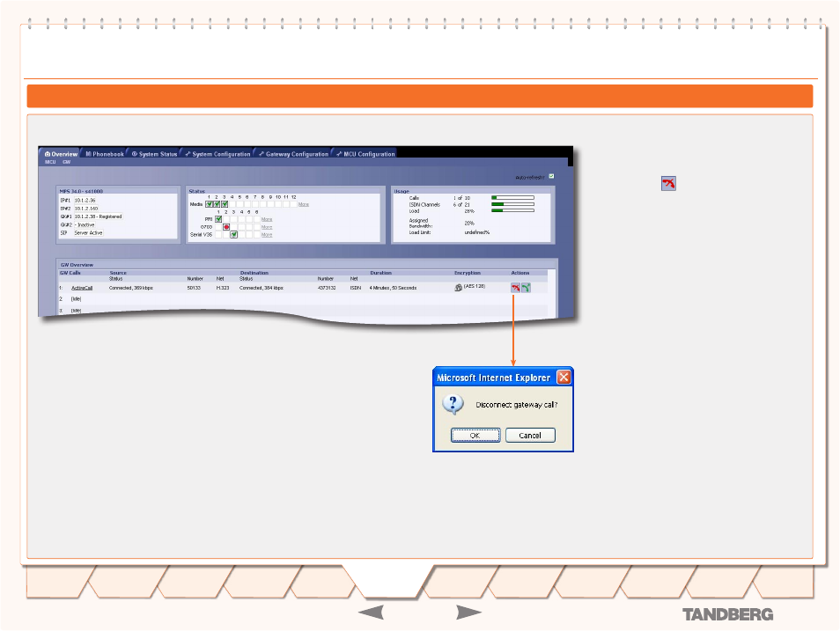The image size is (840, 631).
Task: Click the Microsoft Internet Explorer dialog title
Action: pos(493,378)
